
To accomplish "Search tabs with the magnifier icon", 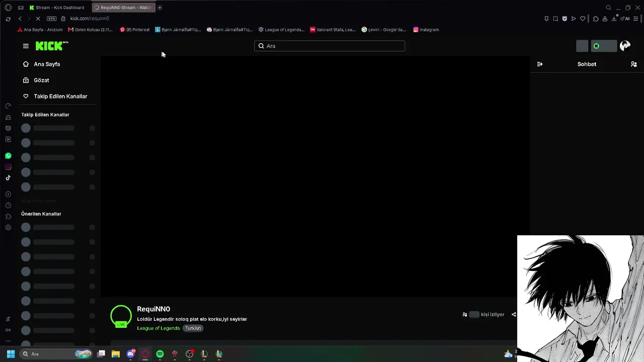I will 608,8.
